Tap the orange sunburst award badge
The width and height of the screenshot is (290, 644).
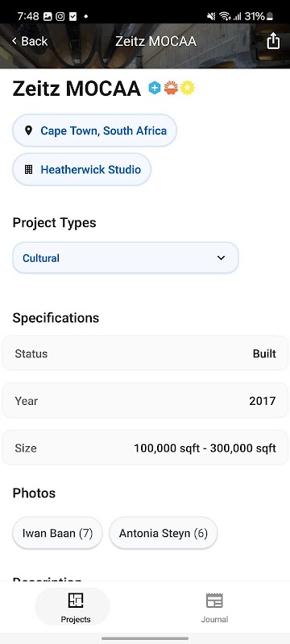click(171, 88)
